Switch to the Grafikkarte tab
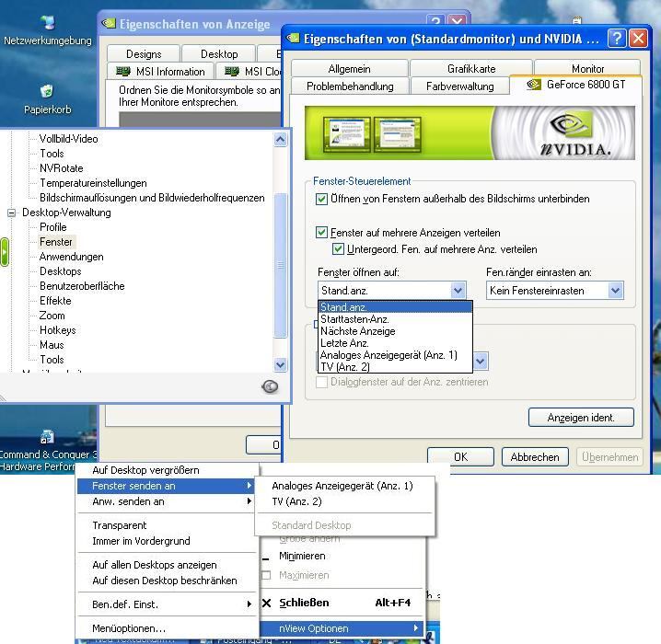The image size is (661, 644). point(470,68)
